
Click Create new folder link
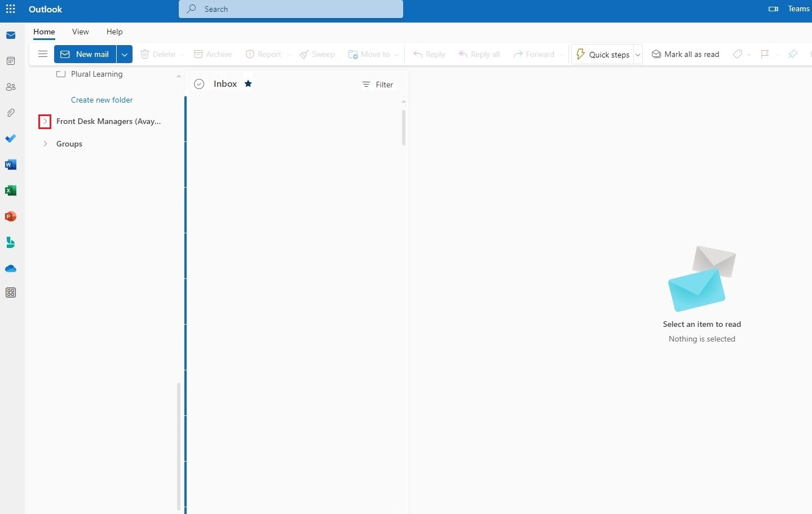point(102,100)
